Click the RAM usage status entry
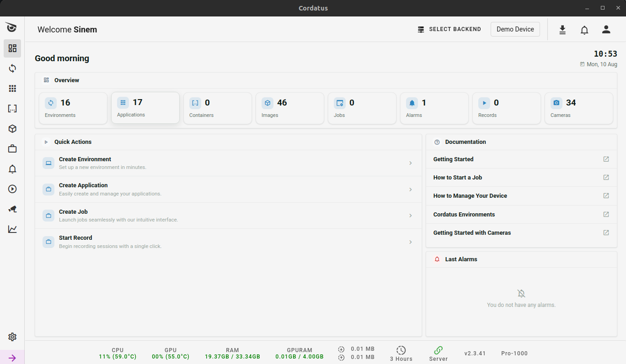This screenshot has width=626, height=364. [232, 353]
